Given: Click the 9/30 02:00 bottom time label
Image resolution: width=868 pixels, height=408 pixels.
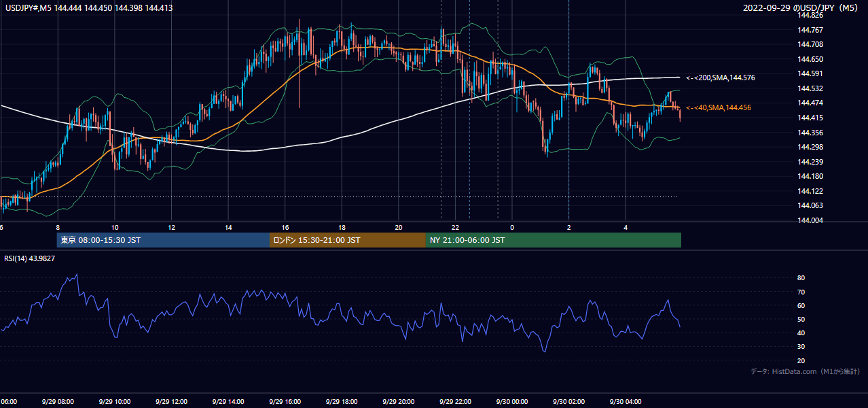Looking at the screenshot, I should coord(568,402).
